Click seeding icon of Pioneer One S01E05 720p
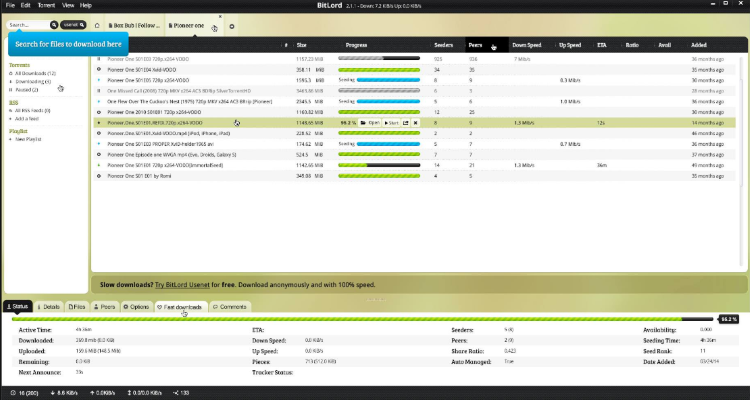Image resolution: width=750 pixels, height=400 pixels. coord(99,80)
